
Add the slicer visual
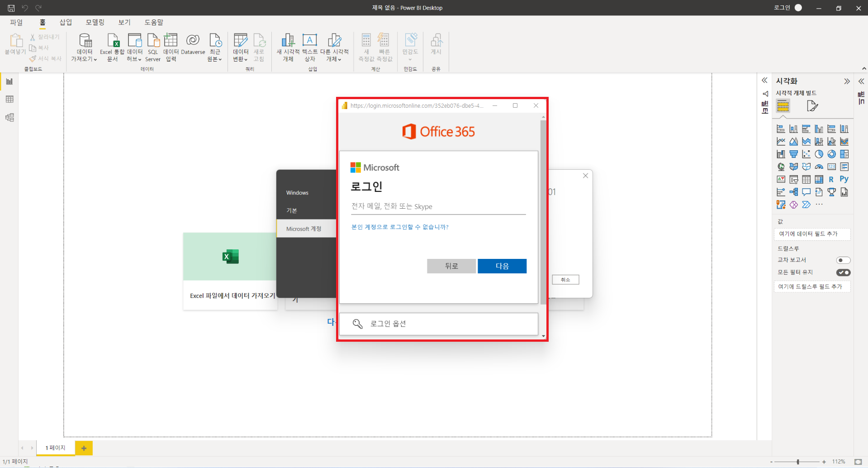(x=793, y=180)
